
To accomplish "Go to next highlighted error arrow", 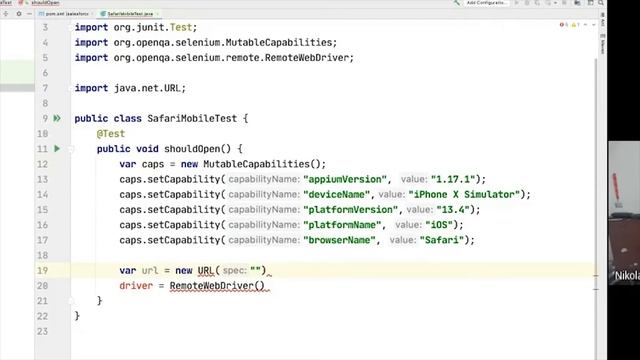I will tap(593, 25).
